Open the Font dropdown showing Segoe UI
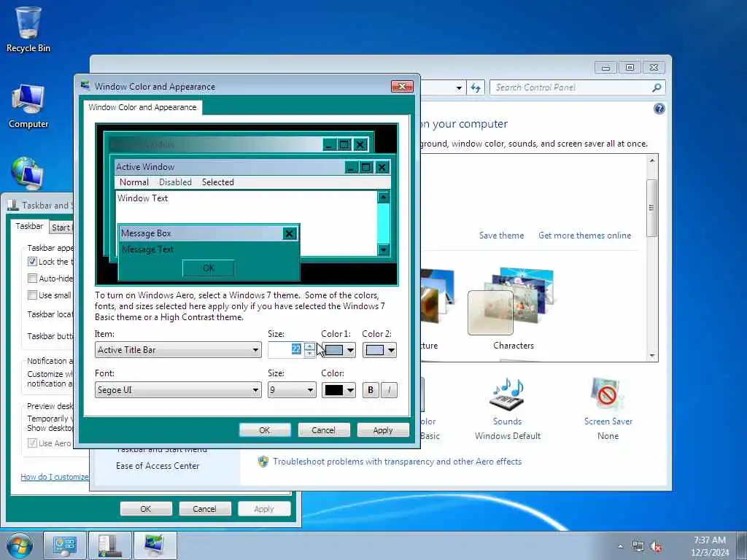Viewport: 747px width, 560px height. point(178,390)
